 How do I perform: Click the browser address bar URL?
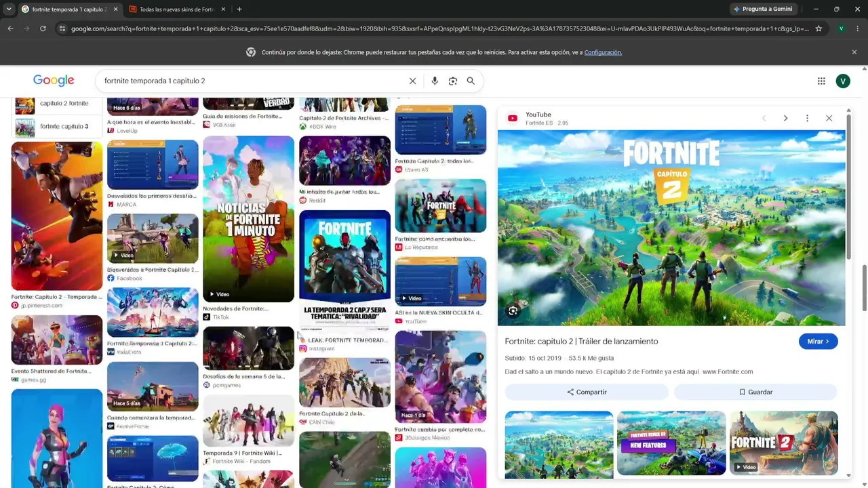click(439, 28)
